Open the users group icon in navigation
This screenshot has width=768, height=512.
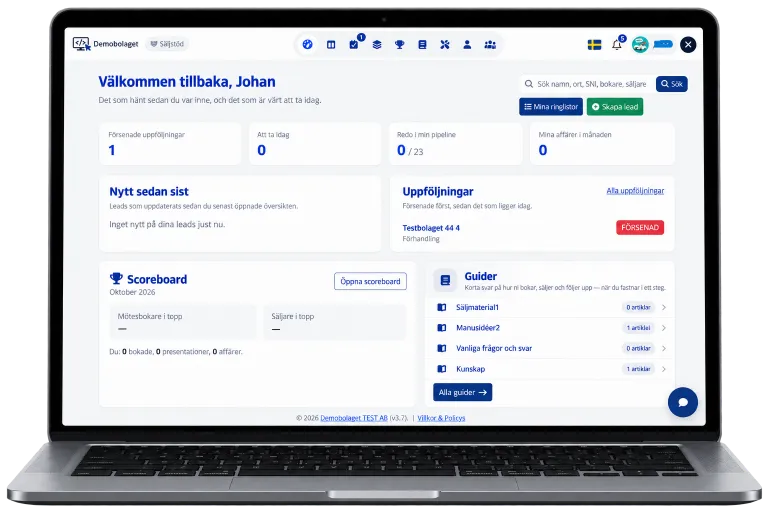[x=490, y=45]
